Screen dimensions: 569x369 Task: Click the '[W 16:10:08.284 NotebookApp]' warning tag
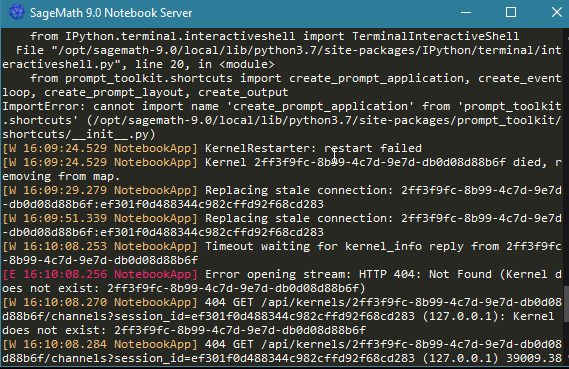100,344
